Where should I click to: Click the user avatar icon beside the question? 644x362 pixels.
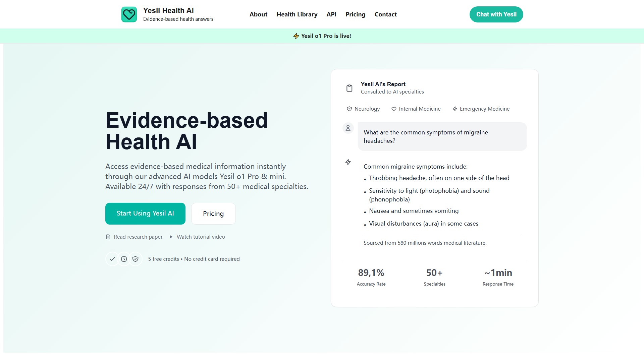348,128
